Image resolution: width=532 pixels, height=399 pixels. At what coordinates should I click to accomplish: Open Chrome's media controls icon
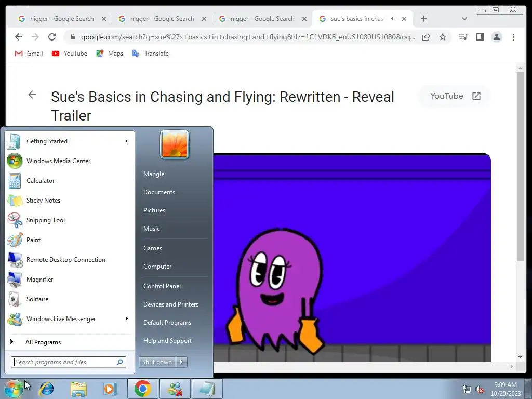tap(463, 37)
